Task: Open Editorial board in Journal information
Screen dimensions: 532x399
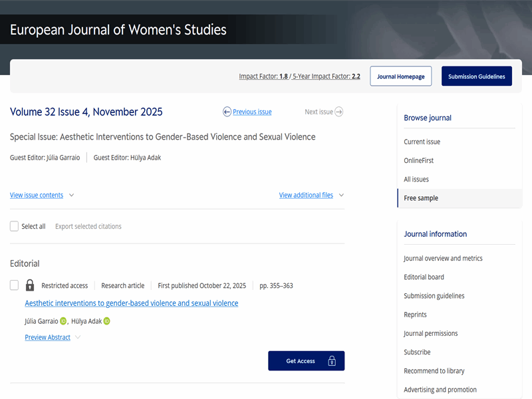Action: pos(424,277)
